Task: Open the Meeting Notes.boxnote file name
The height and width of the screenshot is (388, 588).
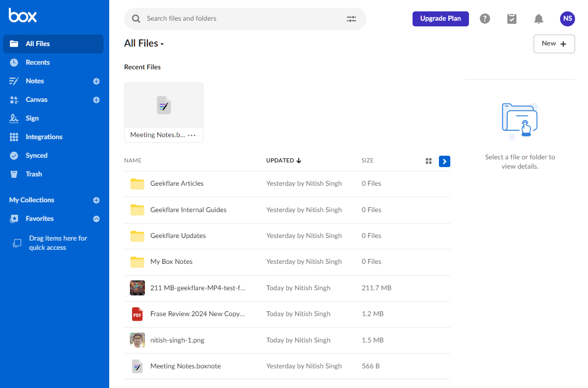Action: tap(186, 366)
